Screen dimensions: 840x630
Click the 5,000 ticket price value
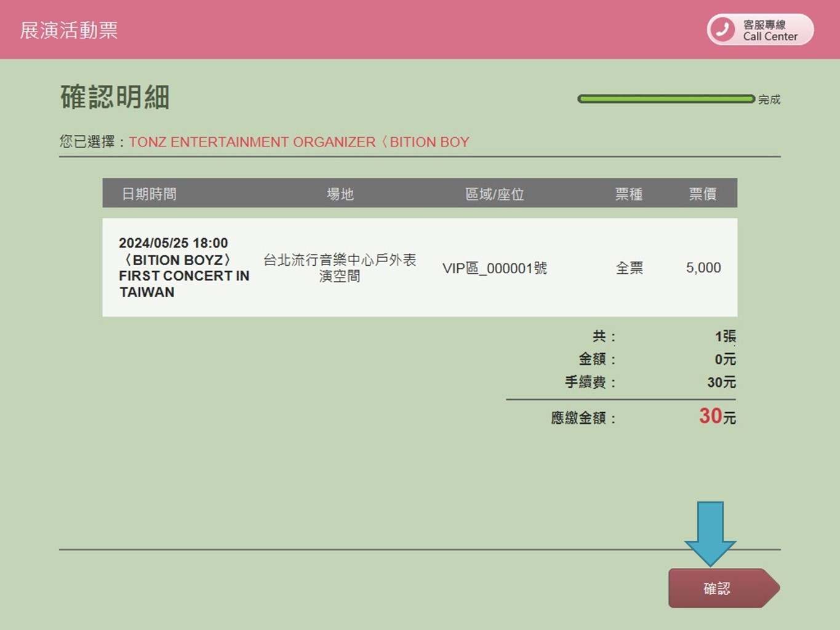click(x=703, y=268)
